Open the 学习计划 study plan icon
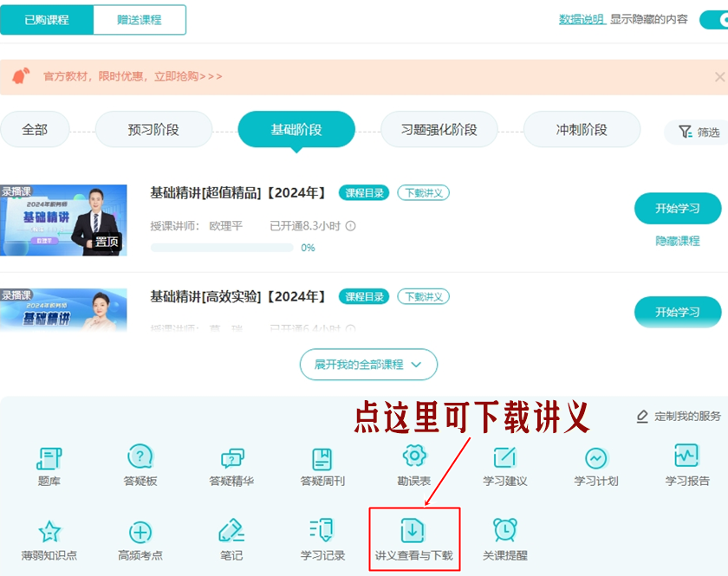The image size is (728, 576). tap(595, 458)
